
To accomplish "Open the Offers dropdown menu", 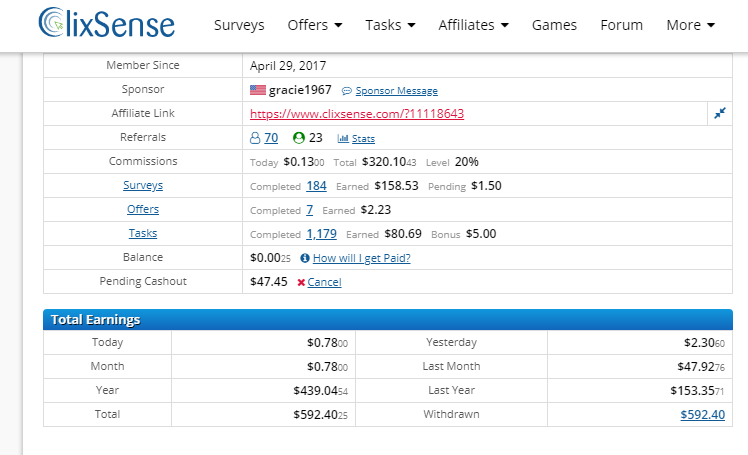I will pyautogui.click(x=314, y=25).
